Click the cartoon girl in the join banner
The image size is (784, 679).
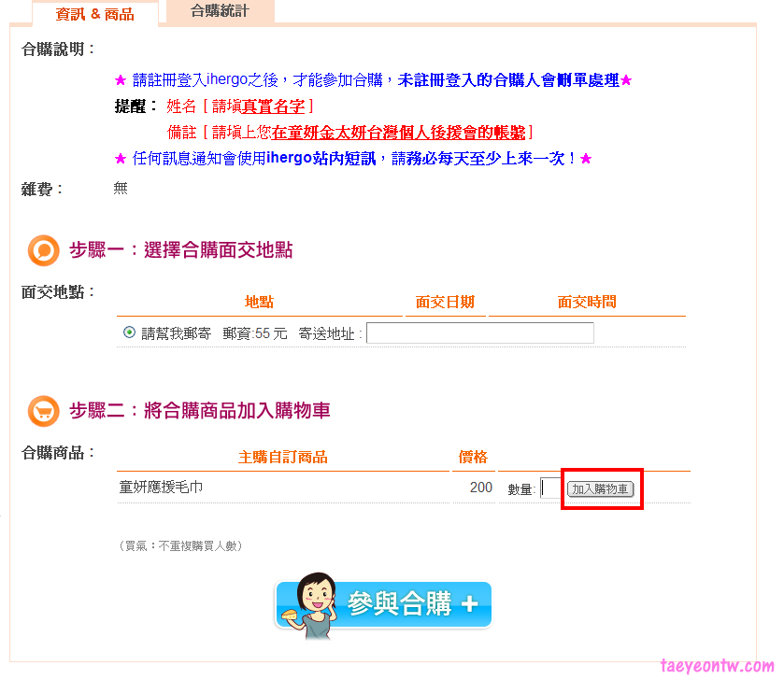tap(310, 606)
